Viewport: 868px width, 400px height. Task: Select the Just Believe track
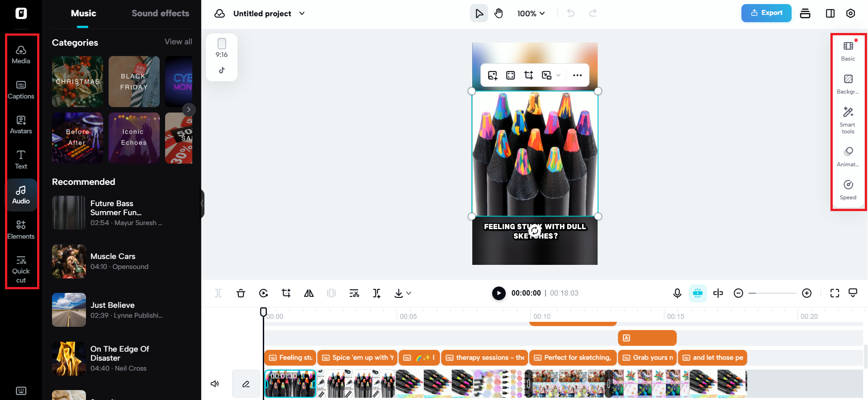click(x=122, y=310)
